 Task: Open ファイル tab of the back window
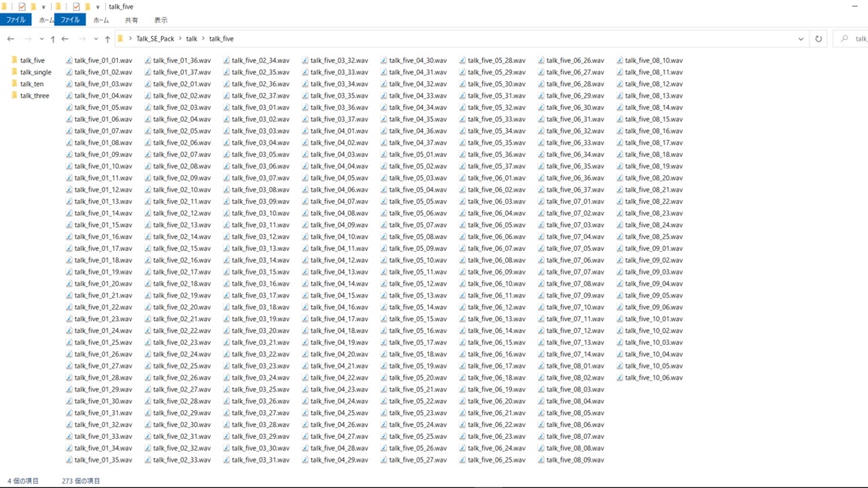15,20
